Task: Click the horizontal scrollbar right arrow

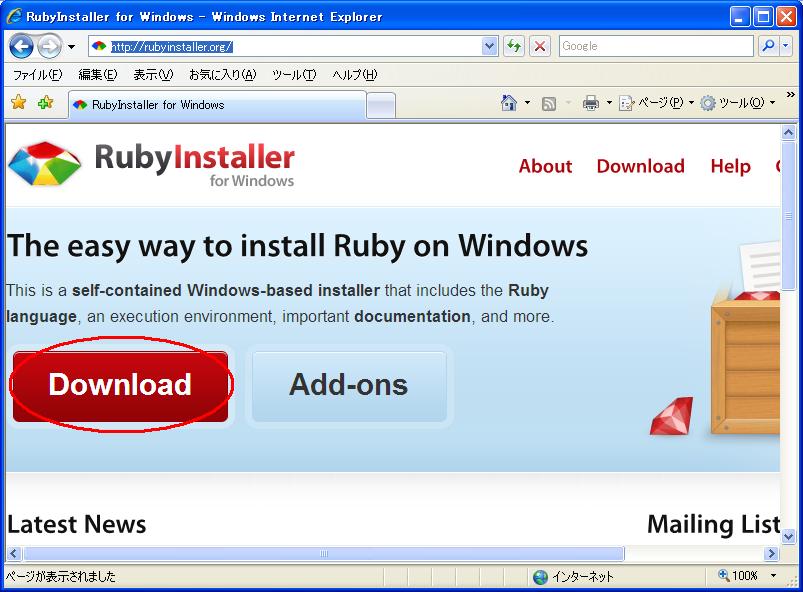Action: click(771, 554)
